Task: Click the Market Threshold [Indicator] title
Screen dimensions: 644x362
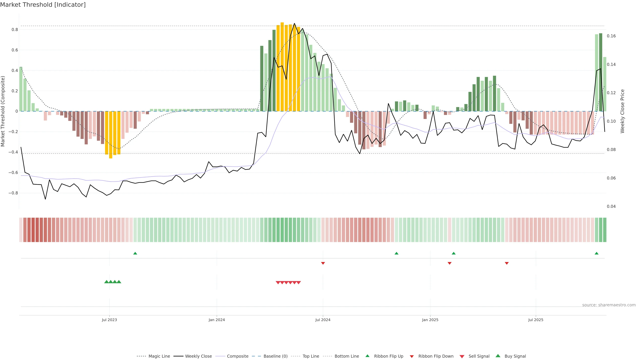Action: click(x=43, y=5)
